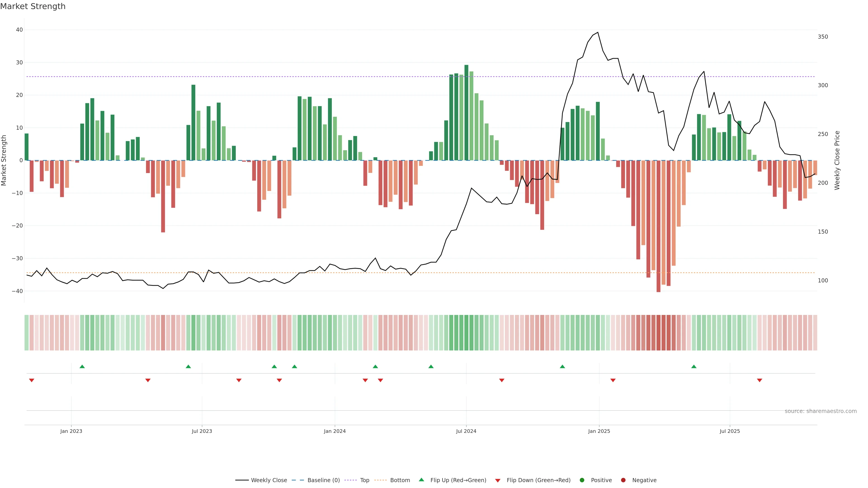Click the first red flip-down marker
868x488 pixels.
coord(32,380)
